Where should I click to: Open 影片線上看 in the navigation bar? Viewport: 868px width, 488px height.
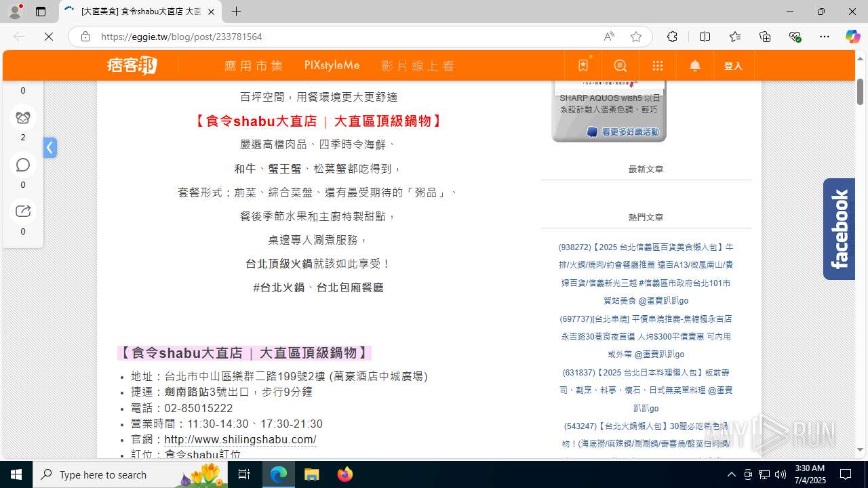coord(418,66)
